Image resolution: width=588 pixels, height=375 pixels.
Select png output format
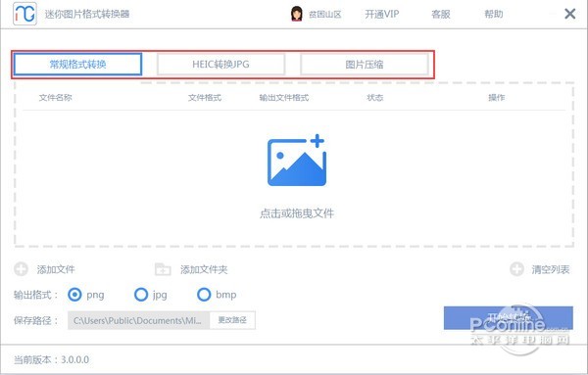click(74, 295)
